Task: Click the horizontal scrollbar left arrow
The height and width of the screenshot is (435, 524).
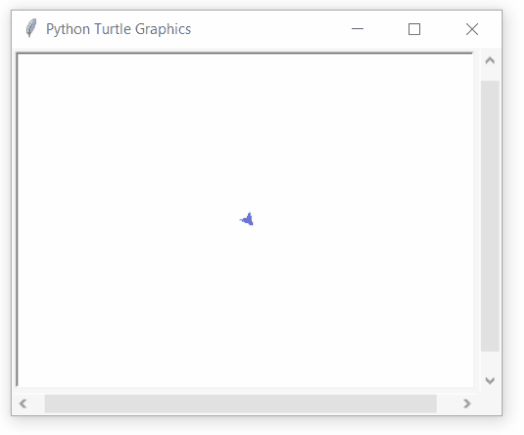Action: pos(23,404)
